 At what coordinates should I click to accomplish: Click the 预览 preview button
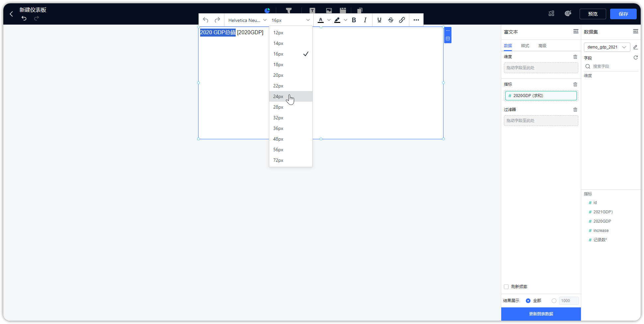[593, 14]
